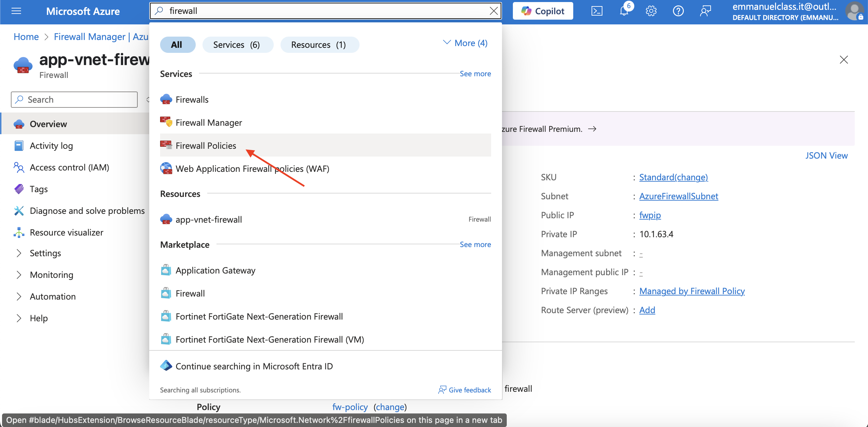Open the portal hamburger menu
The width and height of the screenshot is (868, 427).
16,11
